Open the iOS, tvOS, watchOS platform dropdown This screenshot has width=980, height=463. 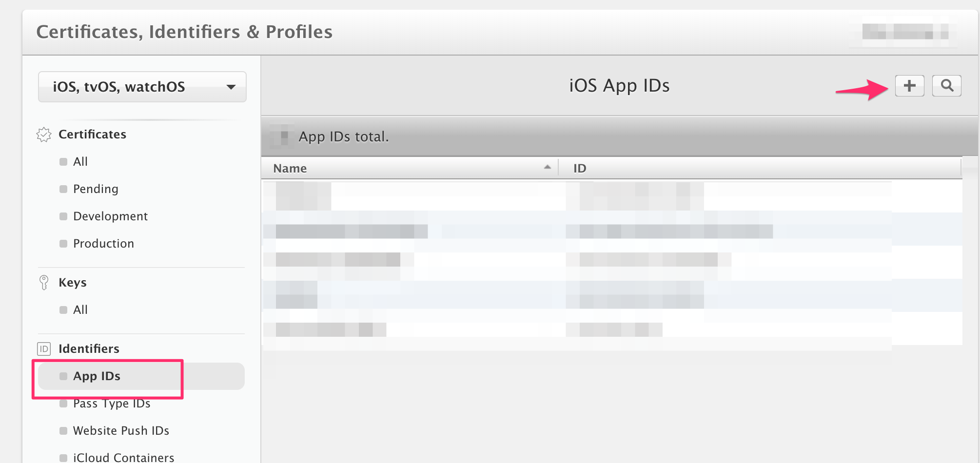[x=142, y=87]
